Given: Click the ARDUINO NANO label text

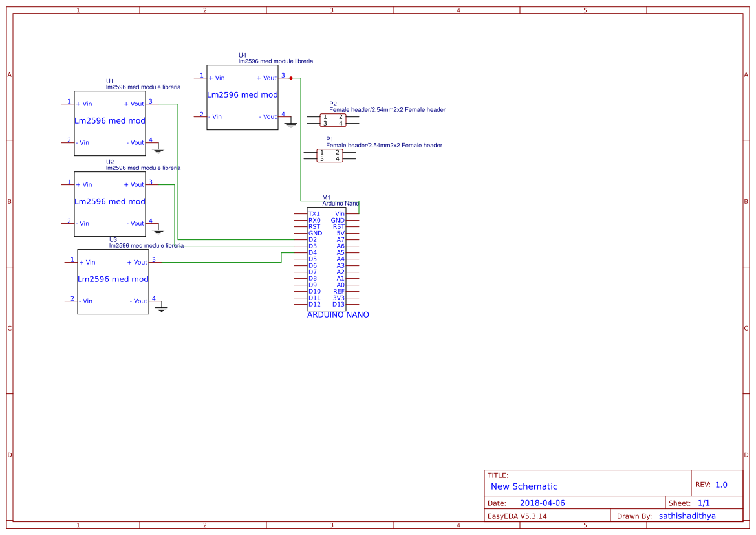Looking at the screenshot, I should pyautogui.click(x=338, y=315).
